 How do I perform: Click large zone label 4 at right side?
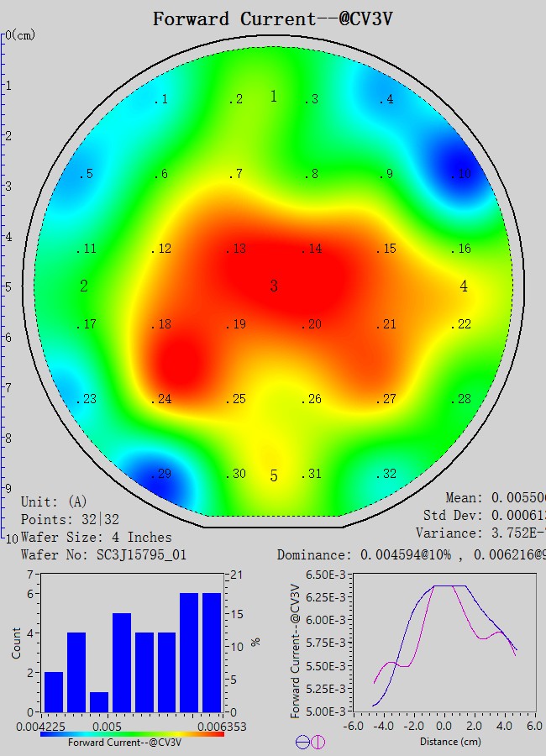click(x=464, y=287)
